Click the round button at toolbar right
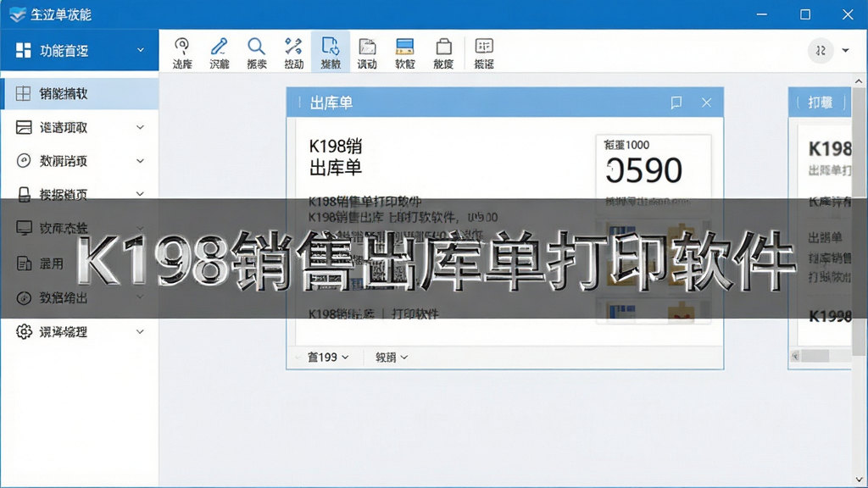This screenshot has height=488, width=868. pos(821,50)
